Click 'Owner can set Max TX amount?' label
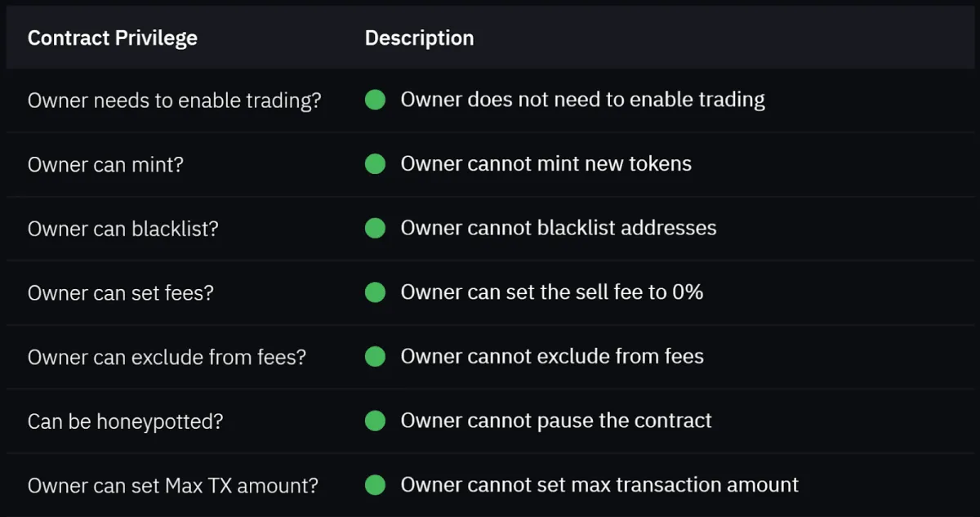Image resolution: width=980 pixels, height=517 pixels. click(173, 485)
